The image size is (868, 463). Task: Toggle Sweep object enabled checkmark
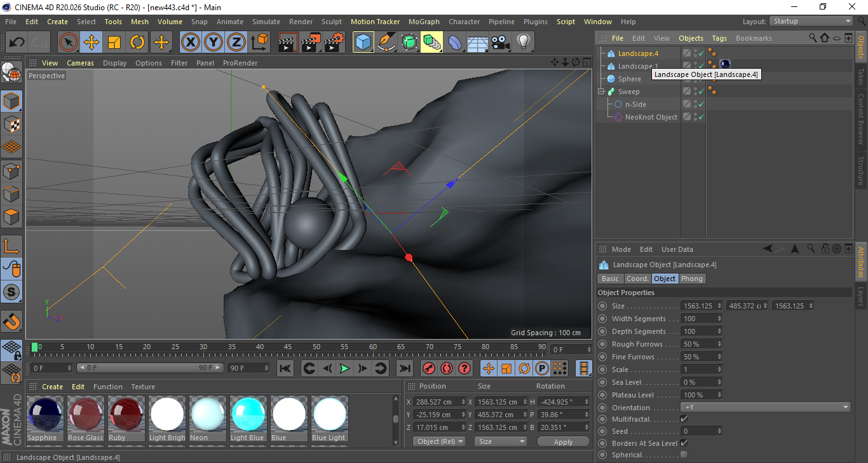(702, 92)
